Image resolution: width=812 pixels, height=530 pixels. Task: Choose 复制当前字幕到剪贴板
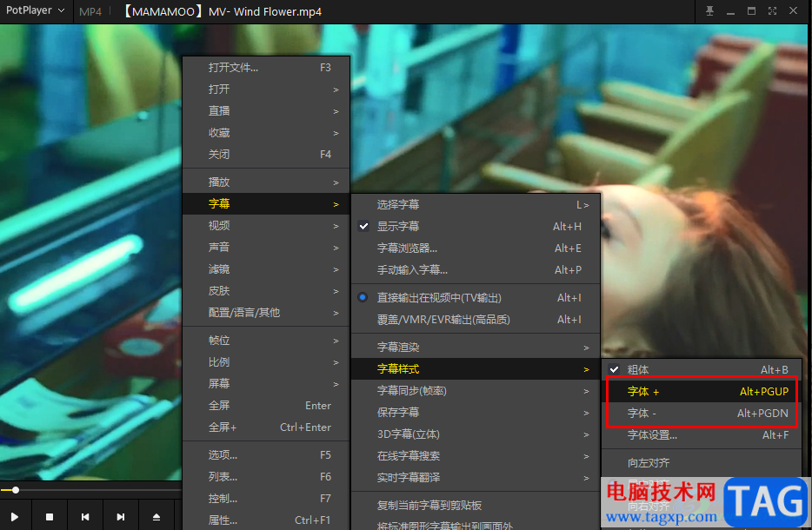[476, 505]
